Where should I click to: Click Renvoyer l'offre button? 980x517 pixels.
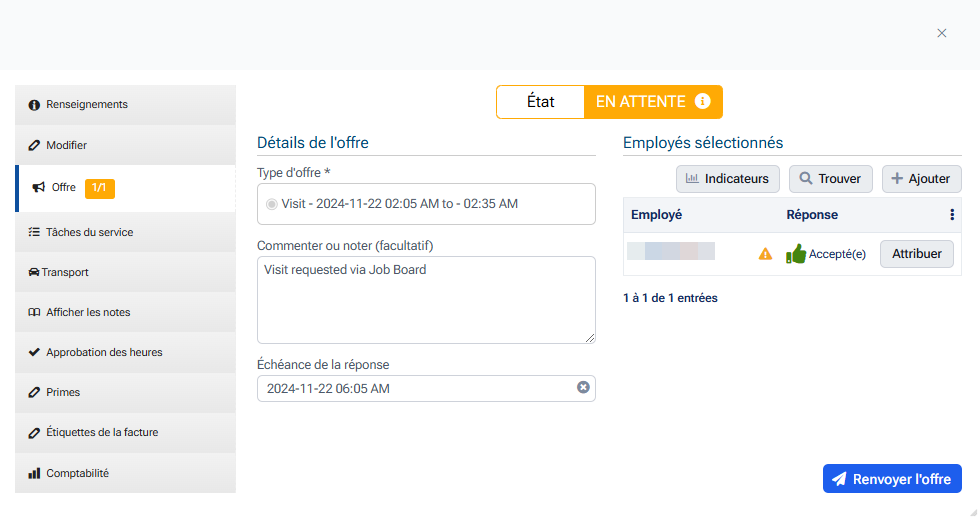tap(892, 479)
